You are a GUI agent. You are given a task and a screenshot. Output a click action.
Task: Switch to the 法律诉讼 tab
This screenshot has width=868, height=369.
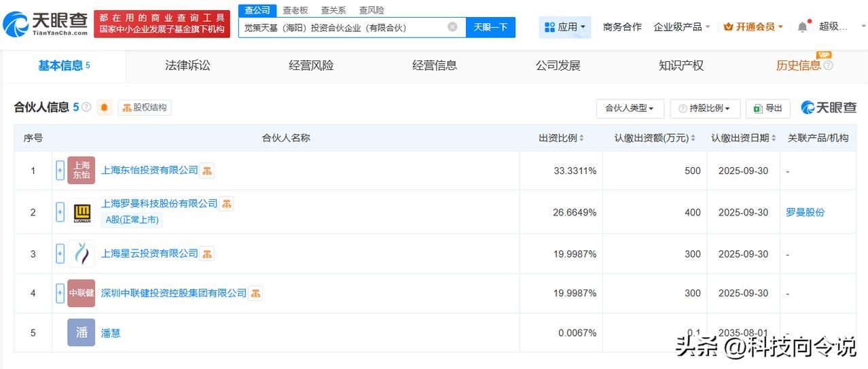click(187, 66)
